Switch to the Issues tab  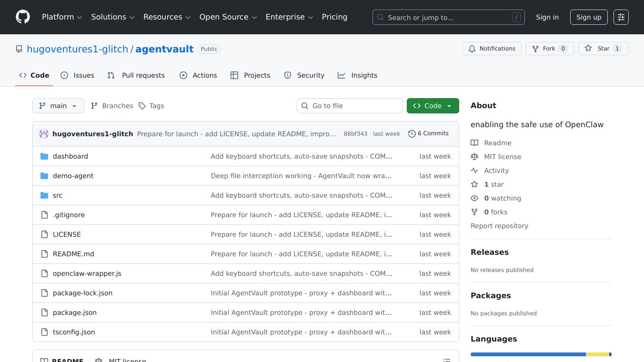pyautogui.click(x=78, y=75)
